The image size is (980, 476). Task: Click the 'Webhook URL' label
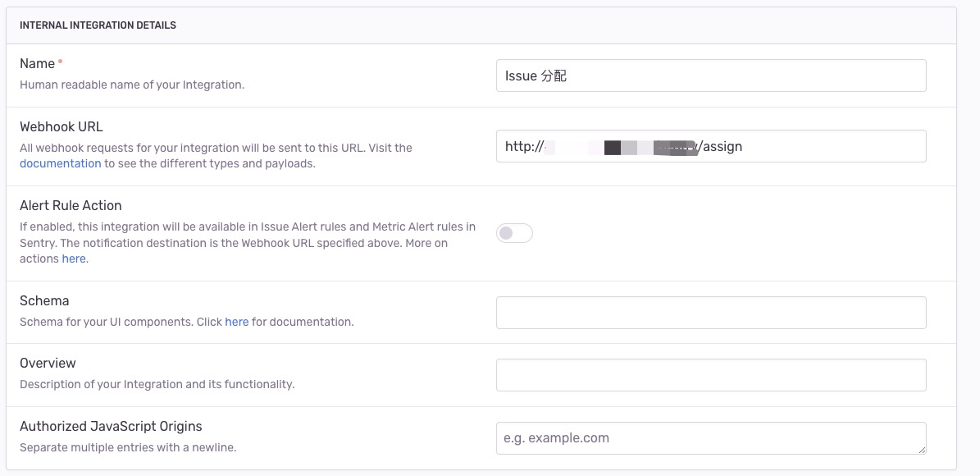click(62, 127)
